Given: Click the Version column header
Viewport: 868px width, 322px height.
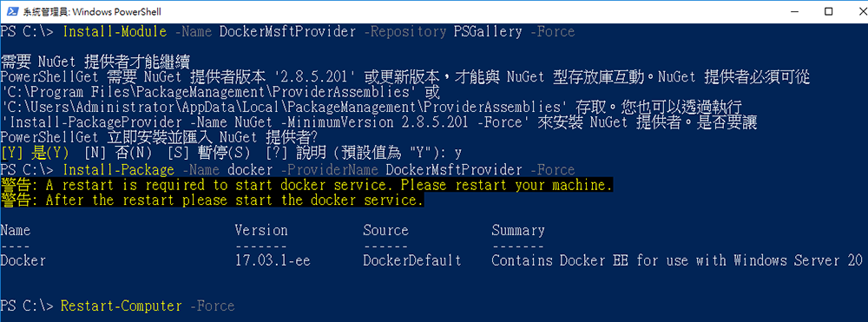Looking at the screenshot, I should click(x=261, y=230).
